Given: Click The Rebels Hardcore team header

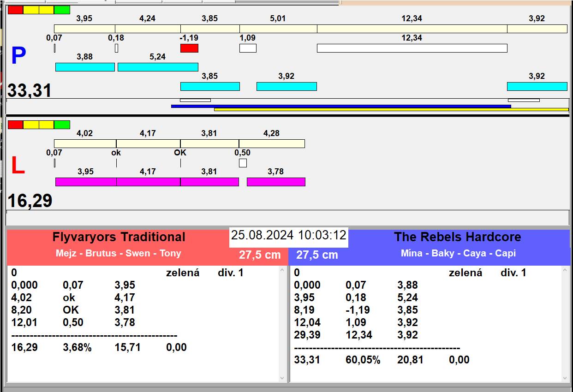Looking at the screenshot, I should pos(457,237).
